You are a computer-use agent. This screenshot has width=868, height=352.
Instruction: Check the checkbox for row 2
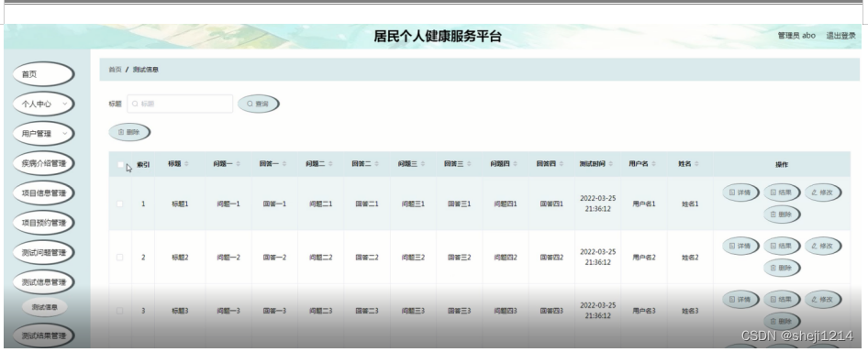click(119, 258)
